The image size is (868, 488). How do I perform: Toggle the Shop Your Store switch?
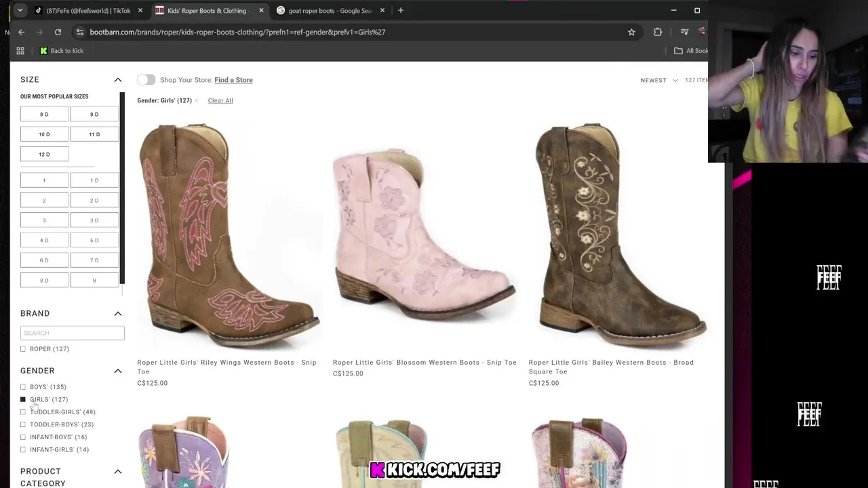point(146,80)
